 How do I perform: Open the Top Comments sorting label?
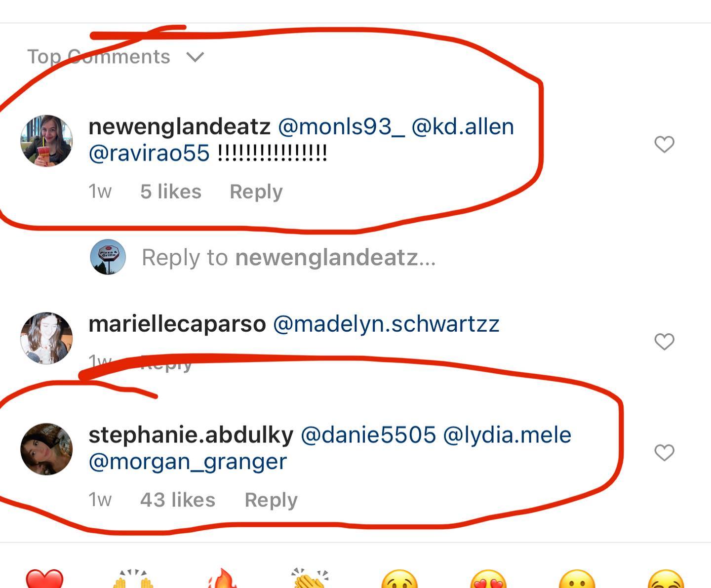[98, 57]
